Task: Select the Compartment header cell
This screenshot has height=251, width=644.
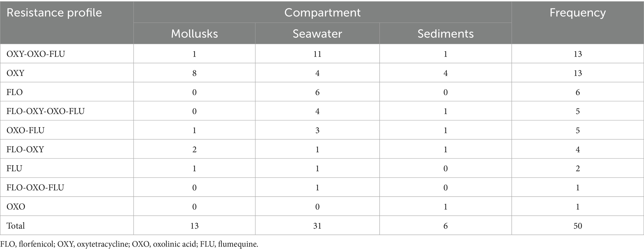Action: coord(322,13)
